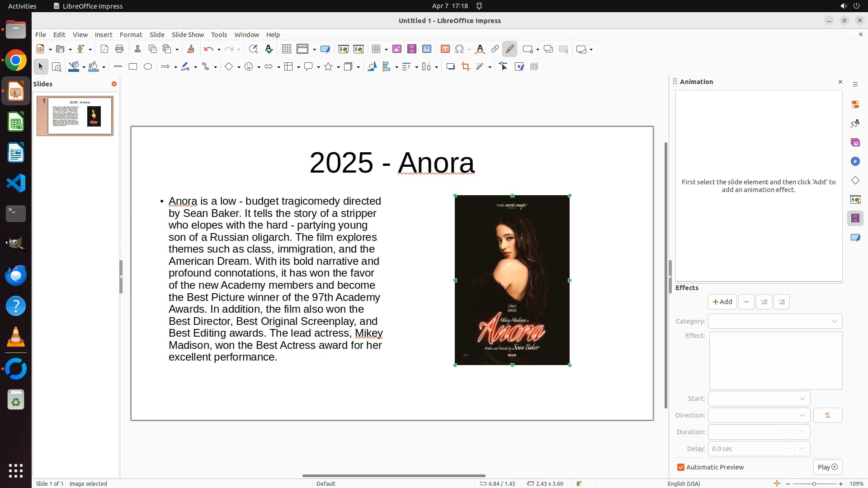Select slide 1 thumbnail in Slides panel
The image size is (868, 488).
coord(80,116)
